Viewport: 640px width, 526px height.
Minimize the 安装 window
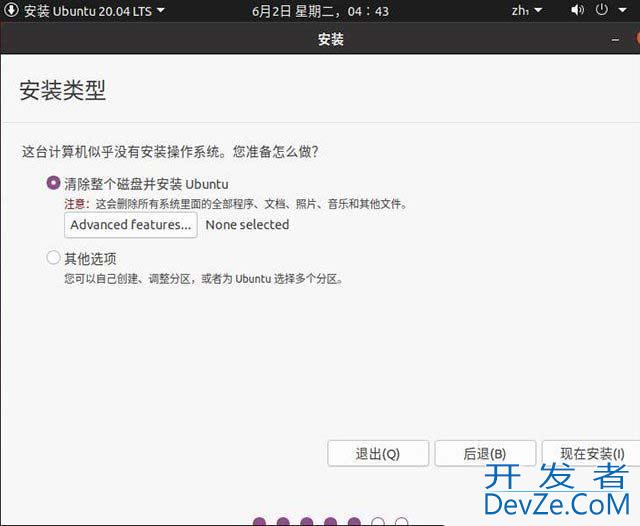[616, 40]
